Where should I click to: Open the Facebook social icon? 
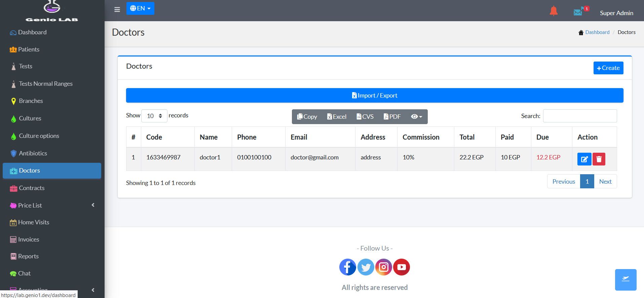(x=348, y=267)
